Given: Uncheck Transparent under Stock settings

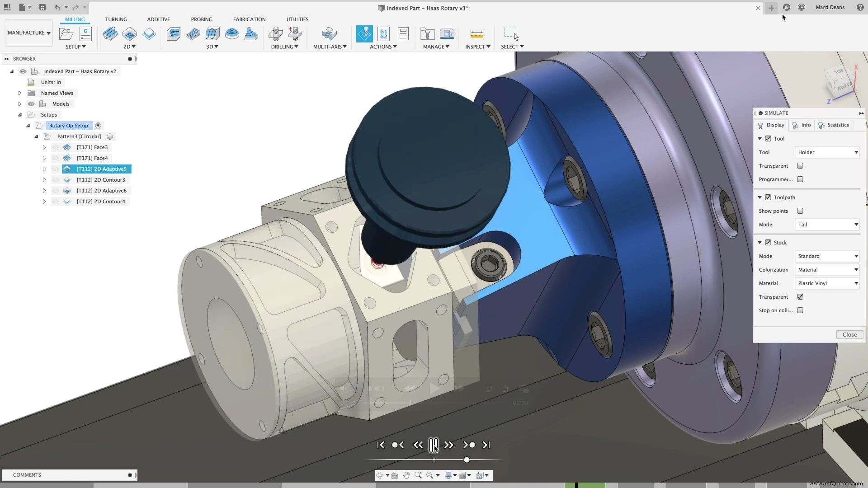Looking at the screenshot, I should pos(800,297).
